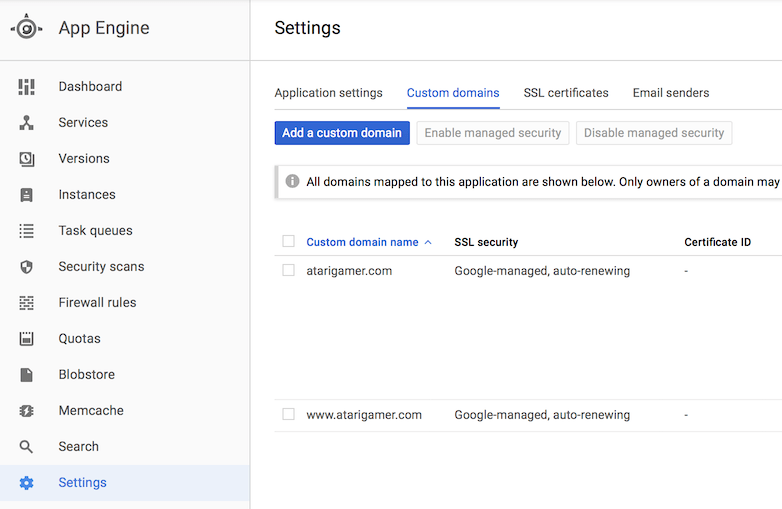Open Instances via its sidebar icon
The height and width of the screenshot is (509, 782).
[x=26, y=195]
